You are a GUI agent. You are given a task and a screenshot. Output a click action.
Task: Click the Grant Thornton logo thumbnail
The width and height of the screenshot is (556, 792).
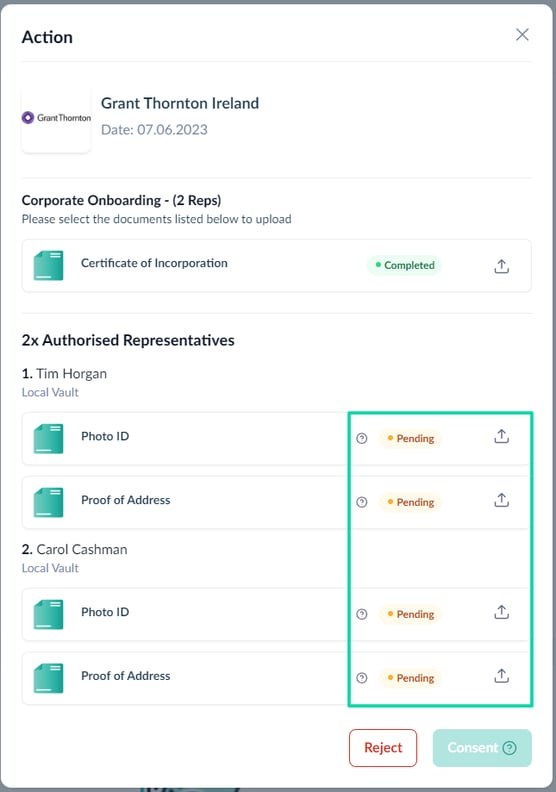(x=56, y=118)
